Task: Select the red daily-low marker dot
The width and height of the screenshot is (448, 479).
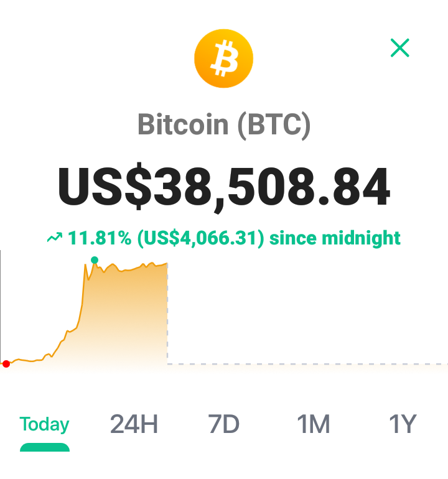Action: coord(6,364)
